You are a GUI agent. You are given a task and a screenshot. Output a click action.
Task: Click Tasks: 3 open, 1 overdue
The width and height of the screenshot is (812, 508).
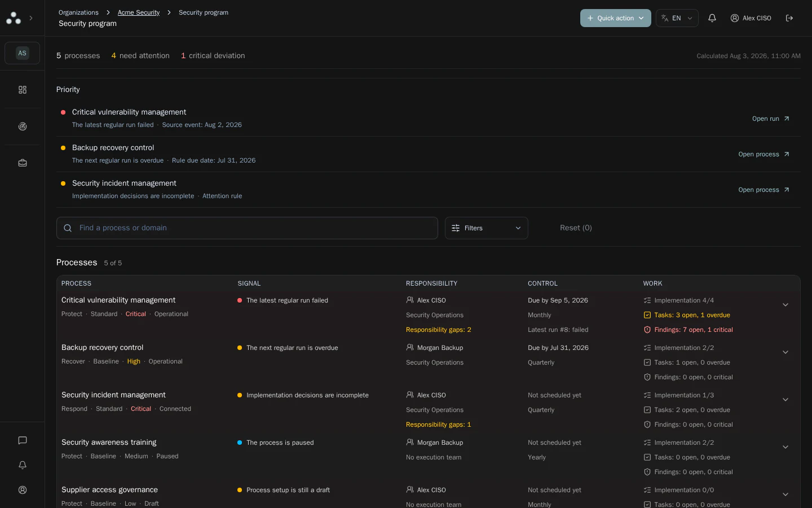(x=692, y=315)
